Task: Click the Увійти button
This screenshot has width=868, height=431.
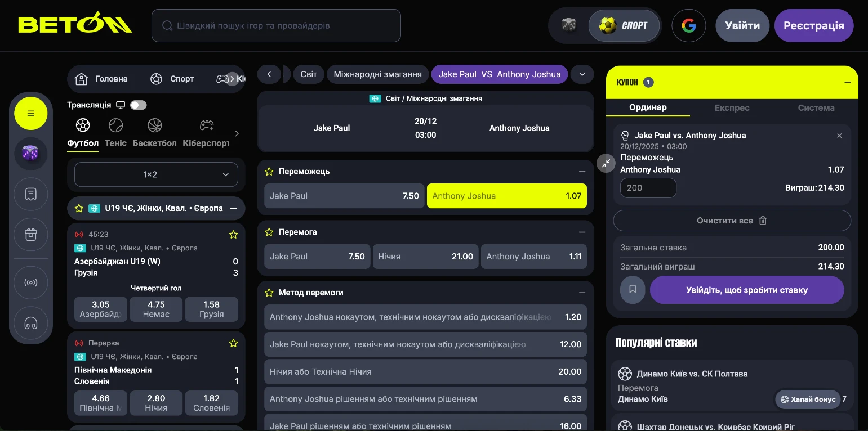Action: click(742, 25)
